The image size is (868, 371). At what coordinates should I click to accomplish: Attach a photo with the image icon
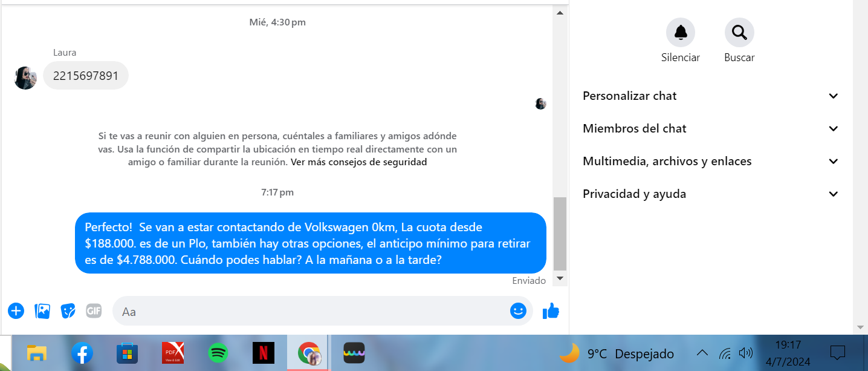[42, 311]
